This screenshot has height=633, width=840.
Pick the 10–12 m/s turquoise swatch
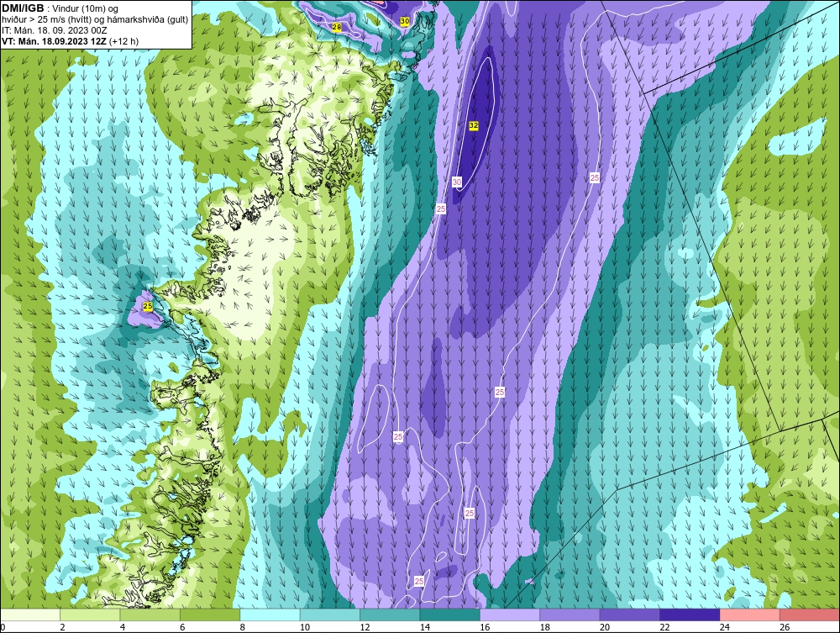[x=330, y=615]
